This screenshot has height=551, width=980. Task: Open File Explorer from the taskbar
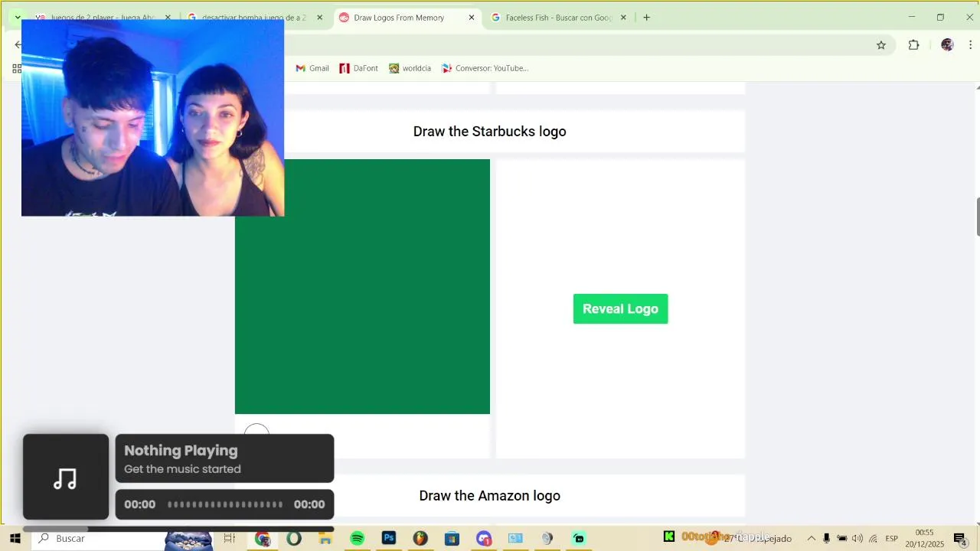pos(325,539)
